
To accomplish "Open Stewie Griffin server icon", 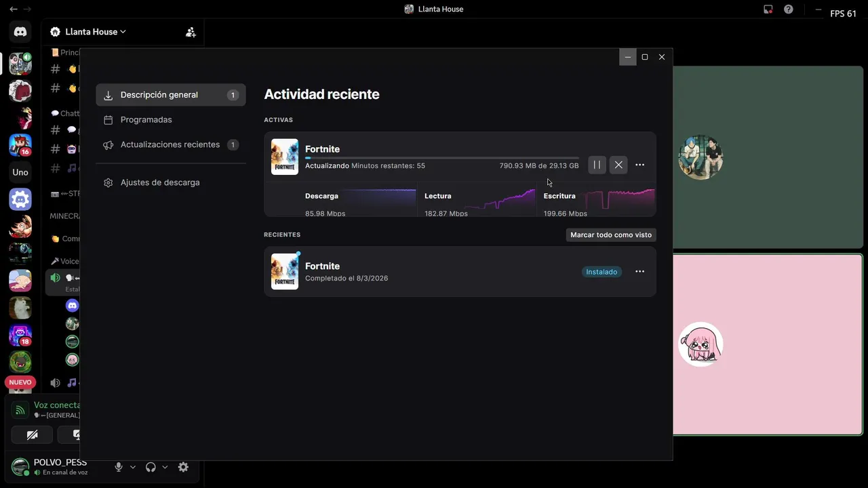I will (20, 281).
